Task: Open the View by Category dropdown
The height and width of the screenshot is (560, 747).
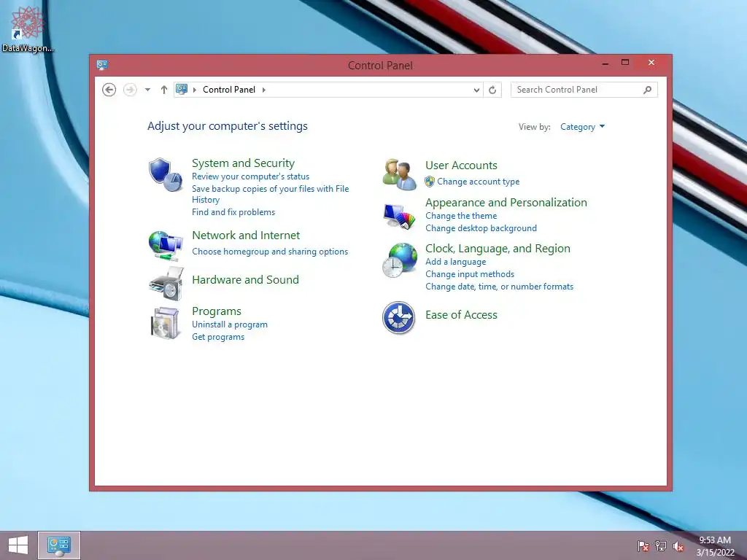Action: click(x=582, y=127)
